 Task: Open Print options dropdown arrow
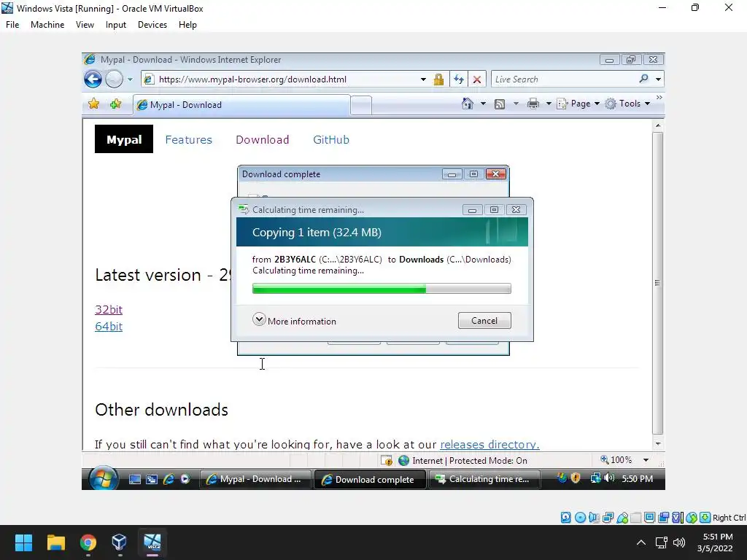click(549, 104)
